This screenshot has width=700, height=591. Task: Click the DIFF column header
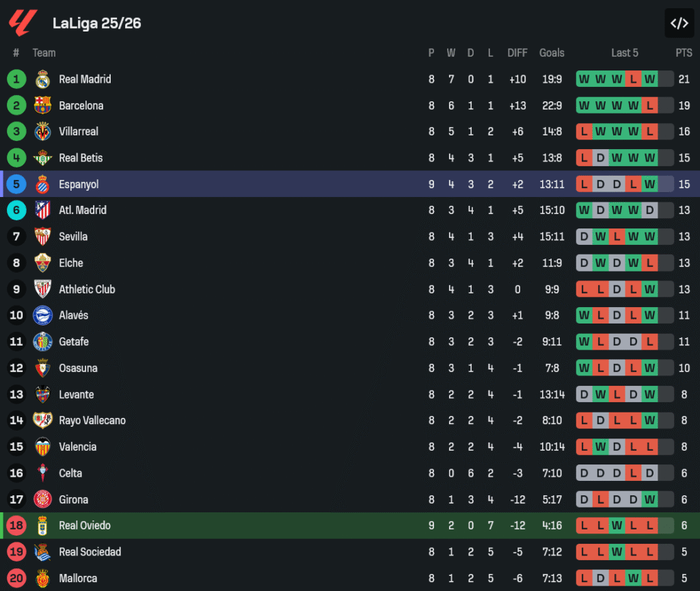click(x=517, y=53)
